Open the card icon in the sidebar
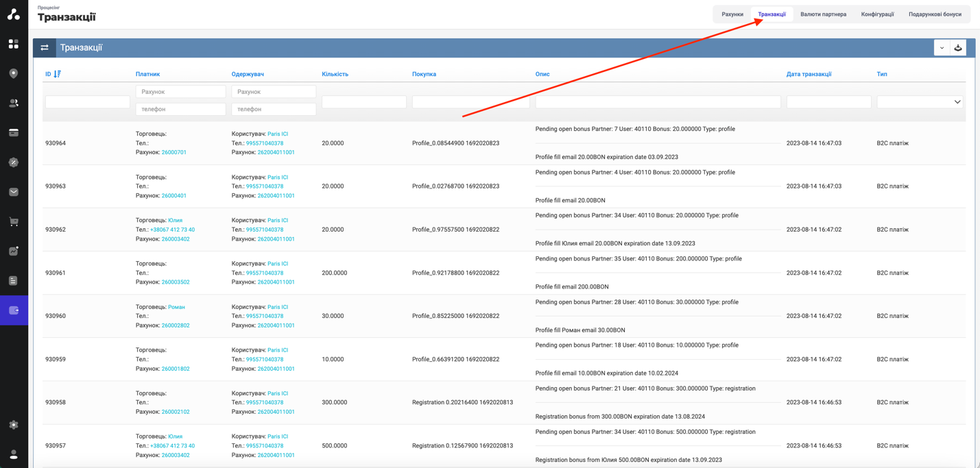980x468 pixels. (14, 132)
